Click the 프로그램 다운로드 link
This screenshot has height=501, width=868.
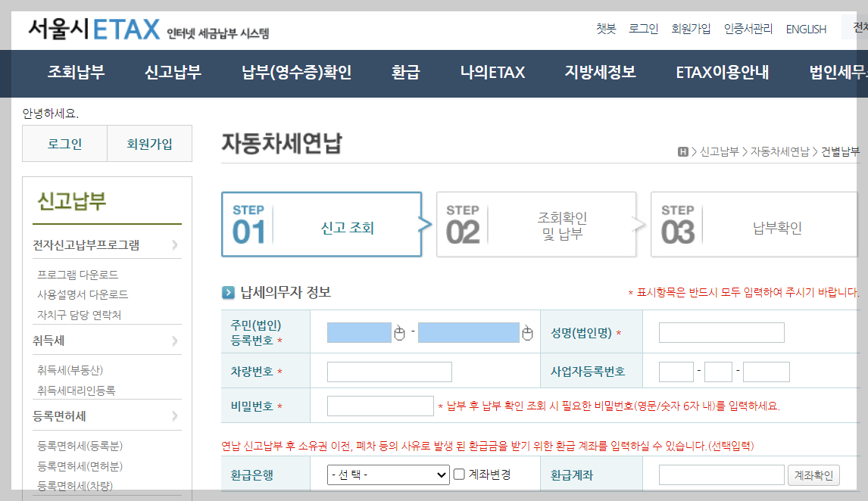coord(78,275)
